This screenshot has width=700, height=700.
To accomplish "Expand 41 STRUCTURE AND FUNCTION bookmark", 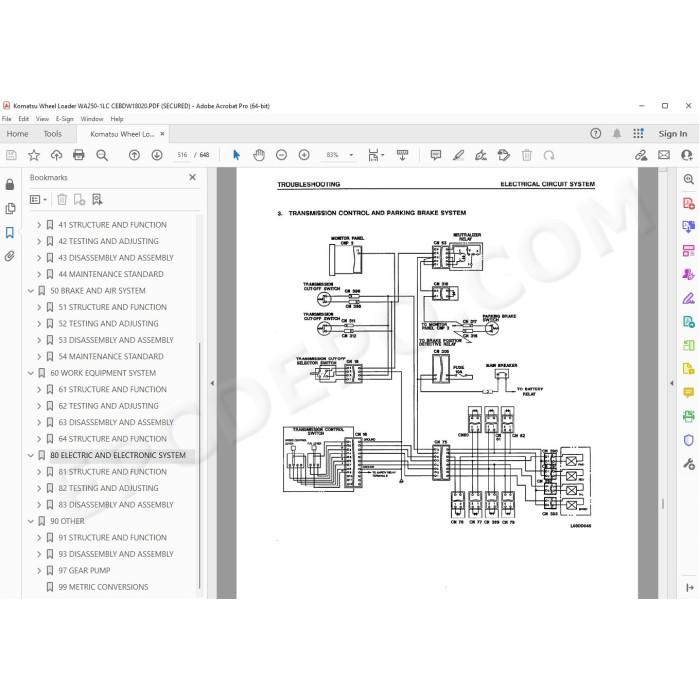I will [39, 225].
